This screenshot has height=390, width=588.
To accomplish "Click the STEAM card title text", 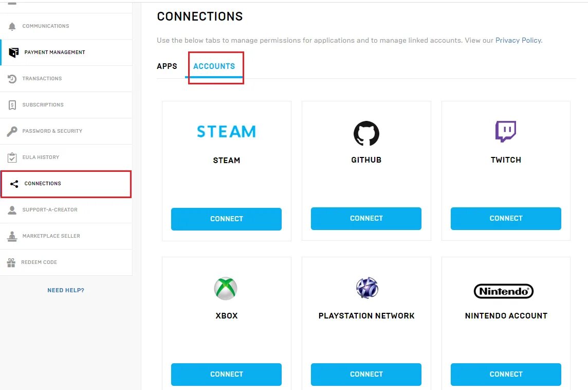I will pos(227,161).
